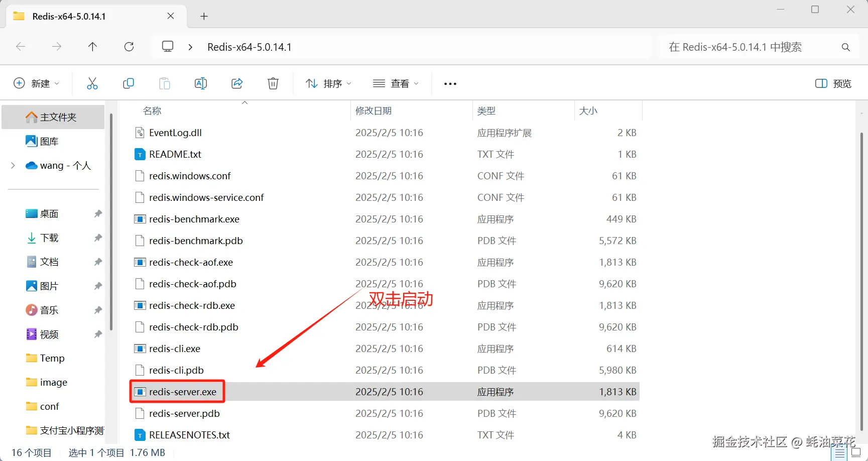Viewport: 868px width, 461px height.
Task: Open the 查看 view dropdown
Action: tap(396, 83)
